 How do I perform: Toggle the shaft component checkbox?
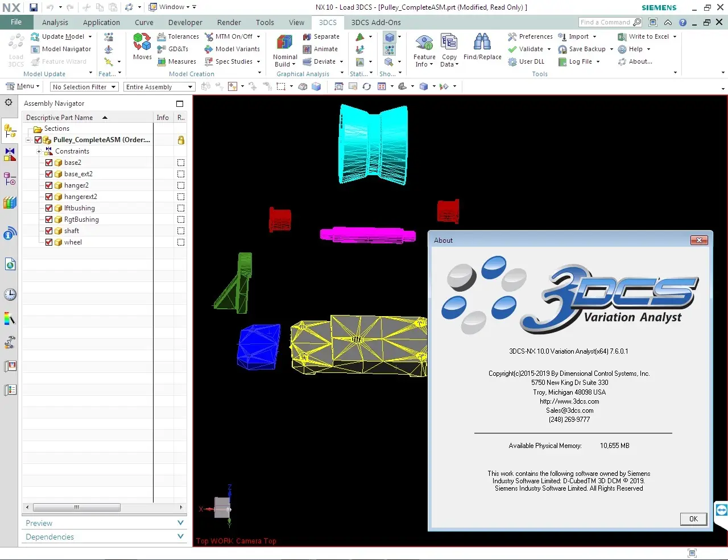[x=49, y=231]
